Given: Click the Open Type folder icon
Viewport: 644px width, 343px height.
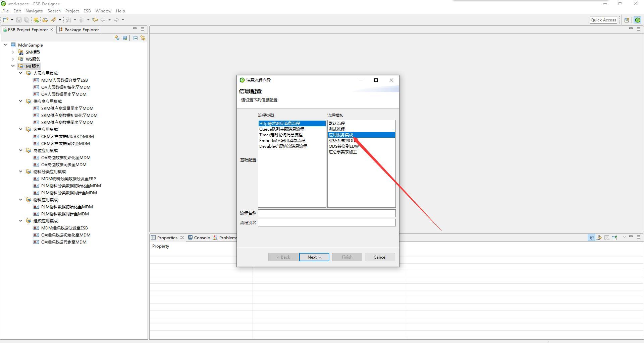Looking at the screenshot, I should [x=45, y=20].
